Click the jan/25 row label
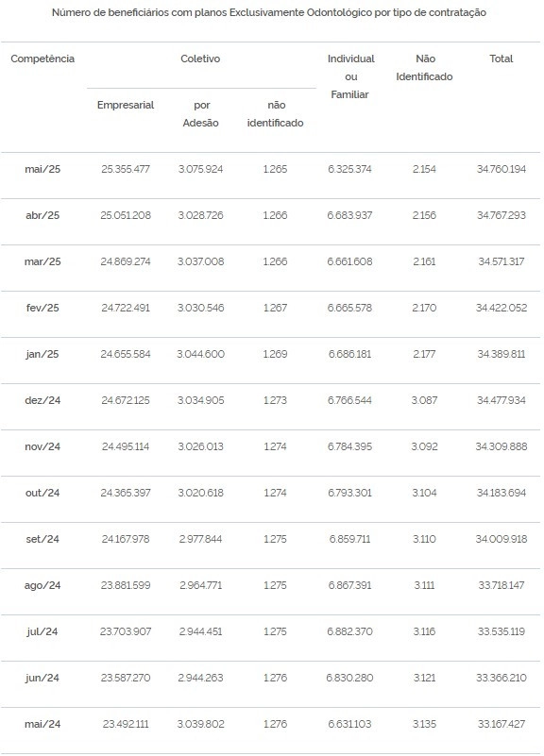544x756 pixels. (42, 354)
